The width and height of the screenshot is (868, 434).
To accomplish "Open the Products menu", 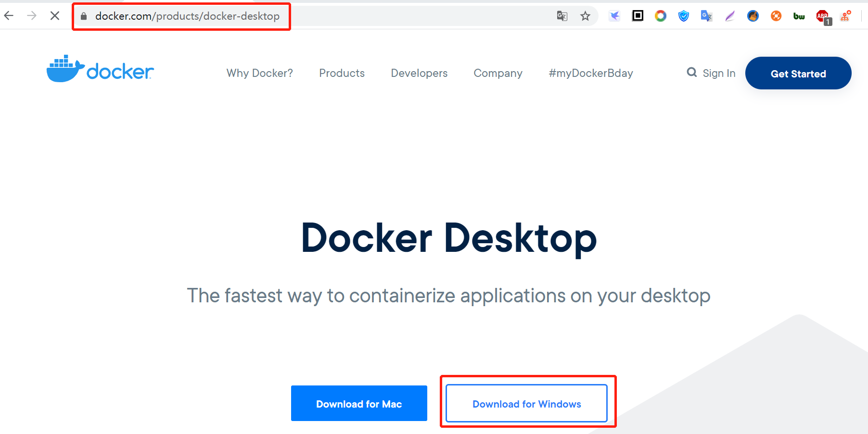I will pyautogui.click(x=342, y=73).
